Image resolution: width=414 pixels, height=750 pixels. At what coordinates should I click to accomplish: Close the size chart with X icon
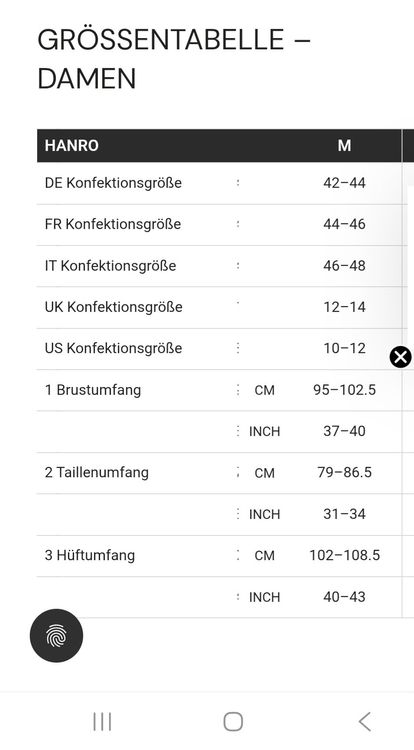pyautogui.click(x=401, y=357)
